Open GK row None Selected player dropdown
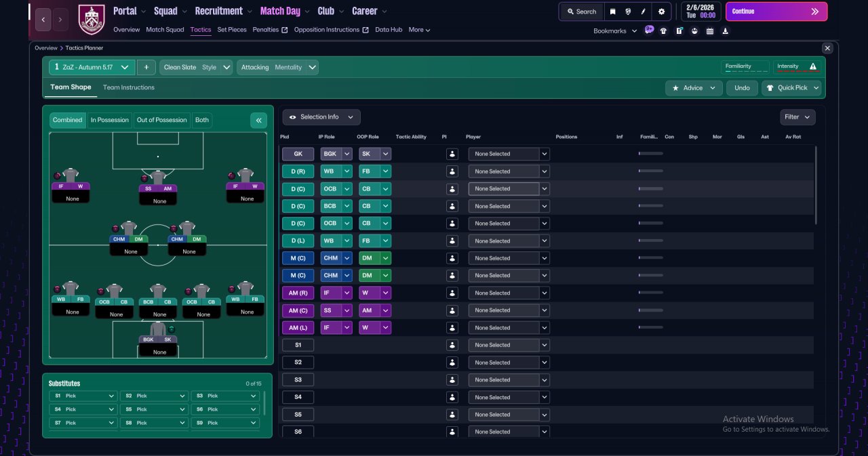 509,154
